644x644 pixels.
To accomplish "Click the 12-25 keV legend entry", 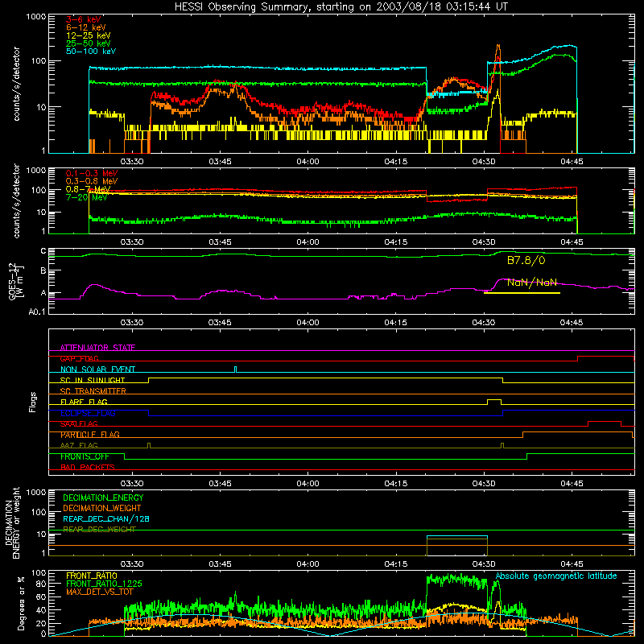I will 89,35.
